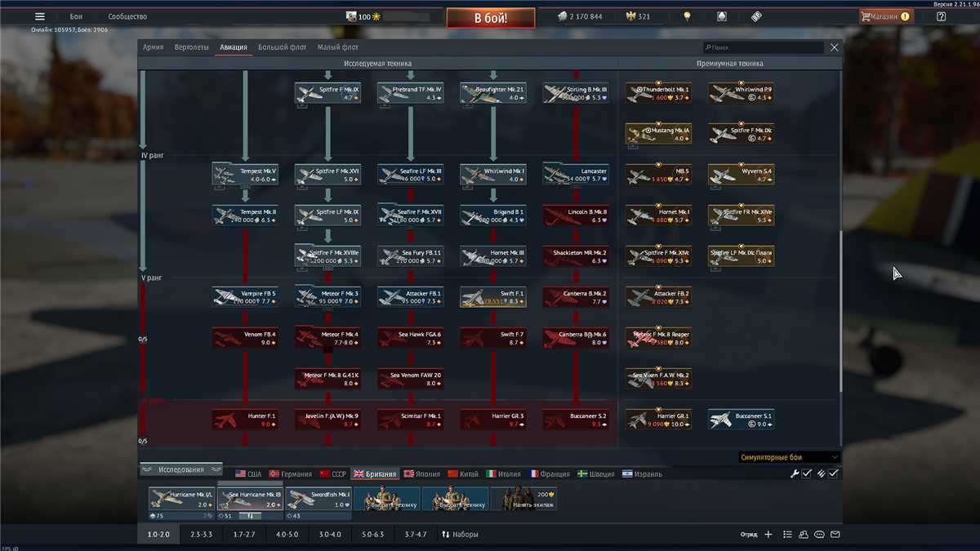
Task: Select the Swordfish Mk.I crew slot
Action: coord(318,499)
